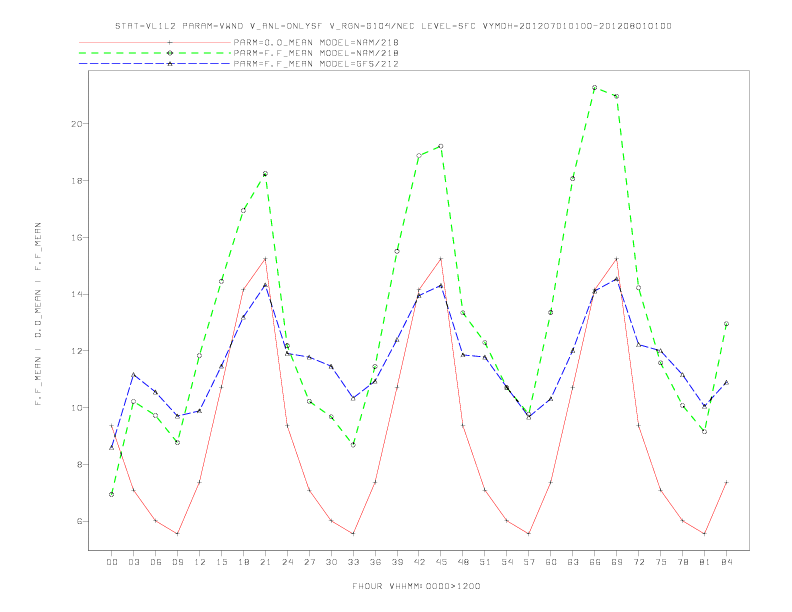Select the blue triangle marker at hour 00
The width and height of the screenshot is (792, 612).
pyautogui.click(x=112, y=447)
